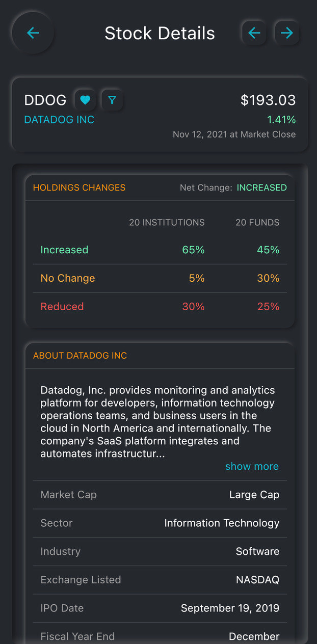The width and height of the screenshot is (317, 644).
Task: Open the No Change holdings row
Action: tap(160, 278)
